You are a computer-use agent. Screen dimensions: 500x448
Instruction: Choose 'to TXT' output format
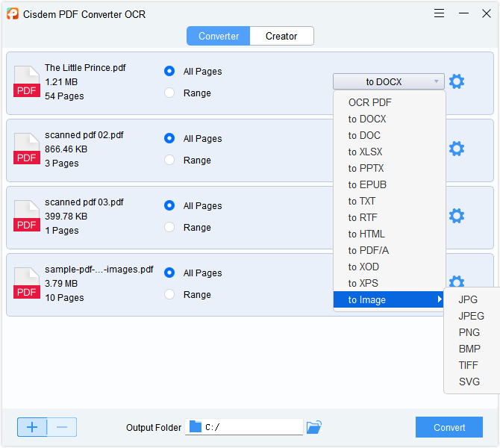[x=389, y=201]
